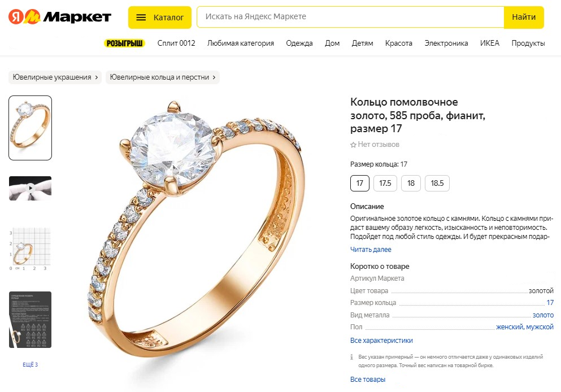Image resolution: width=561 pixels, height=392 pixels.
Task: Click the Yandex Market logo
Action: (60, 17)
